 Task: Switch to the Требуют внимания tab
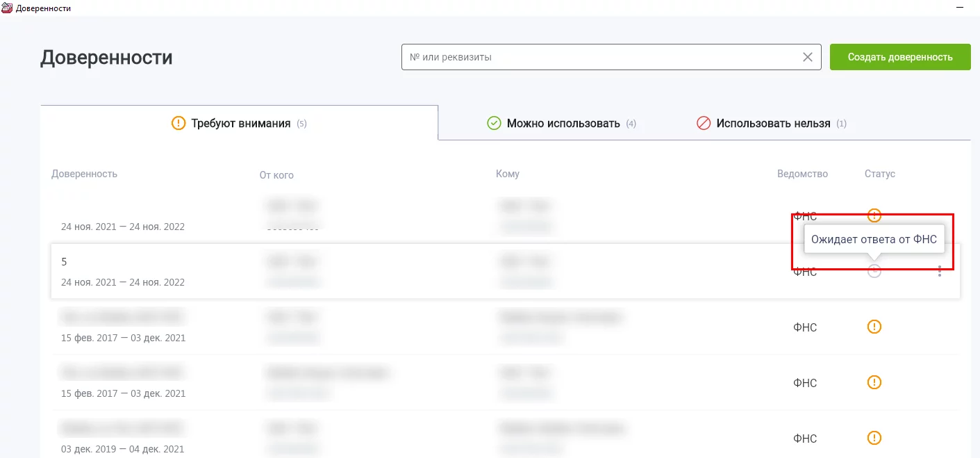pos(240,124)
